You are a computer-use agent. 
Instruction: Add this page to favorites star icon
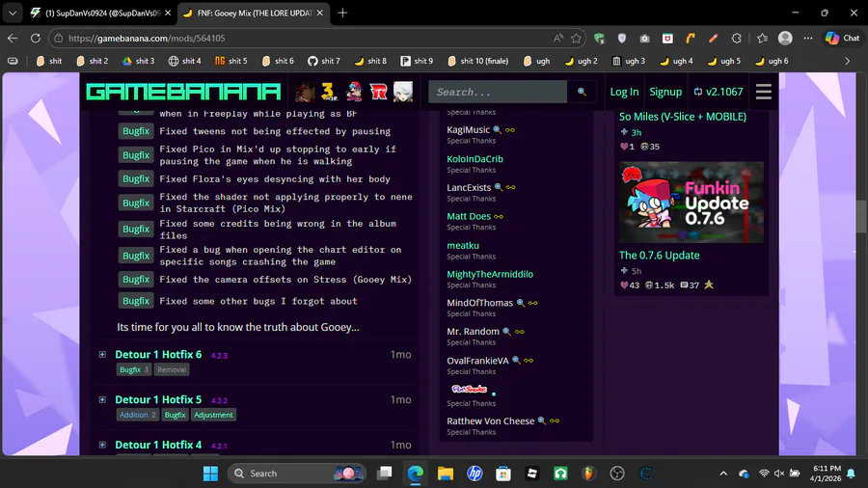pyautogui.click(x=577, y=39)
